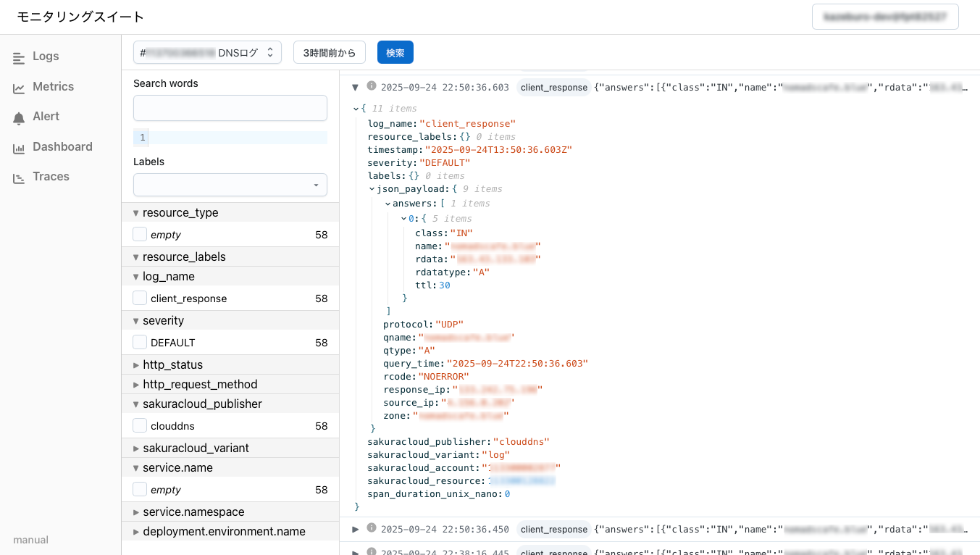Click the 3時間前から time range button
Screen dimensions: 980x555
329,52
